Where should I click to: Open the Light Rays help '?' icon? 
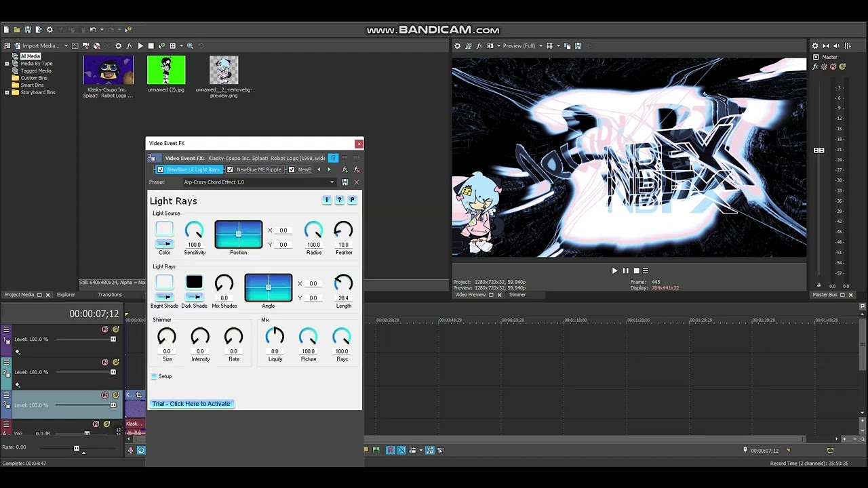click(x=340, y=200)
